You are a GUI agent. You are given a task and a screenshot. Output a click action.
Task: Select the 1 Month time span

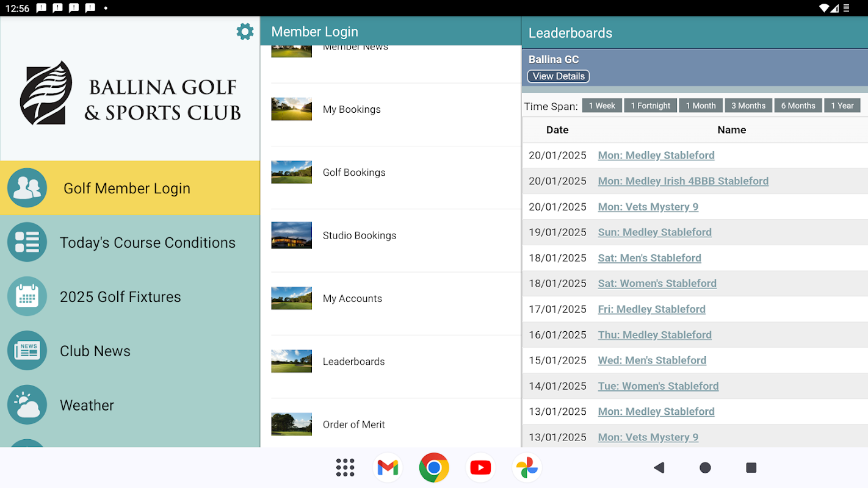[700, 106]
